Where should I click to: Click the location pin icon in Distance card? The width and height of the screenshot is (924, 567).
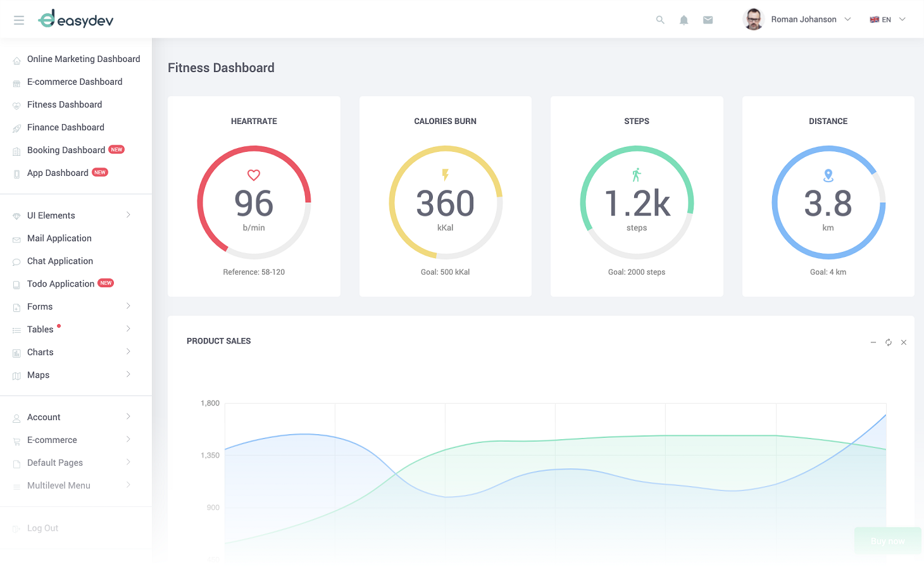(x=828, y=175)
